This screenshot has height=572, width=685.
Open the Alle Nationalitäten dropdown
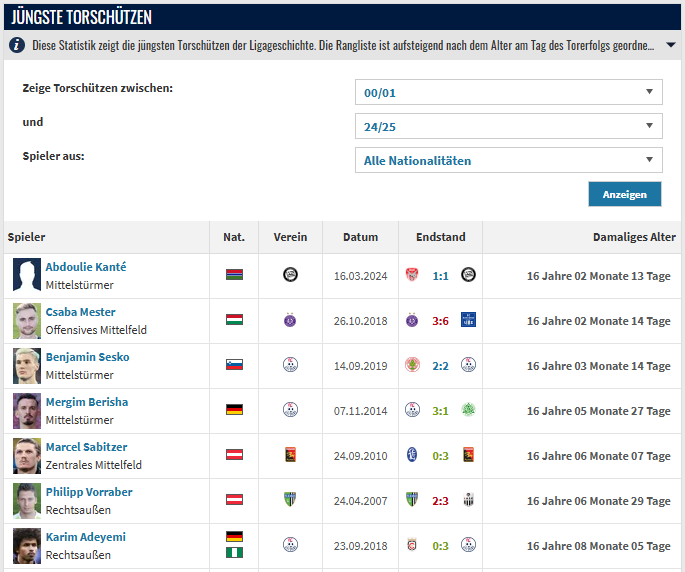pos(508,160)
